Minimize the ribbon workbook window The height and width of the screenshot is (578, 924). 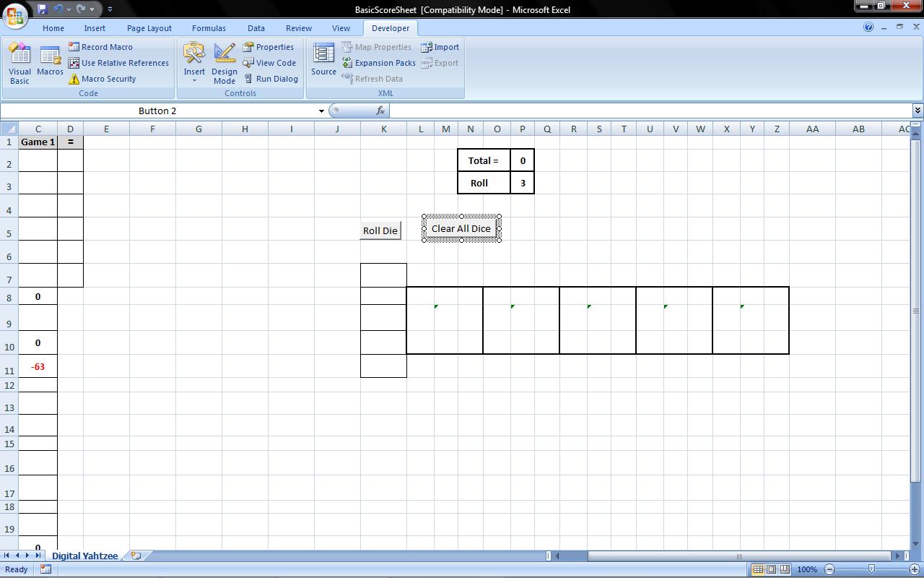pos(884,27)
